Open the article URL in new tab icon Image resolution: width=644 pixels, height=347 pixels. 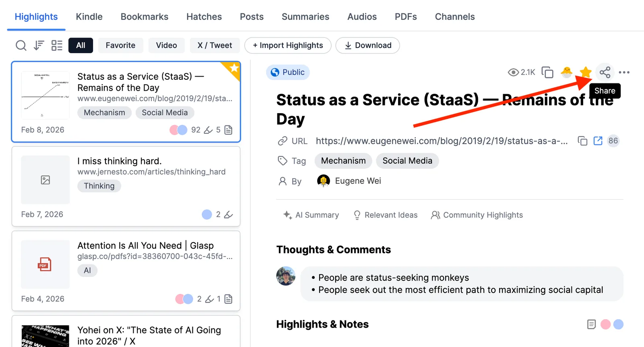598,141
